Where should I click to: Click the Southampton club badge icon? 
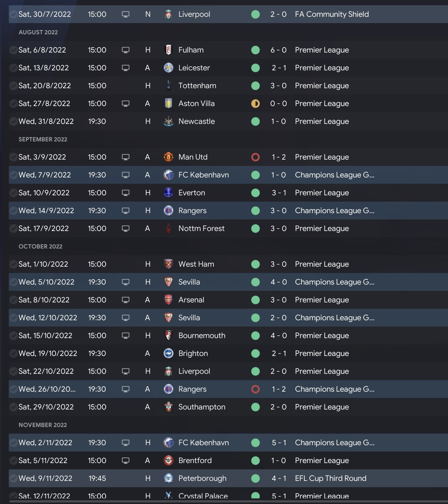(x=168, y=407)
